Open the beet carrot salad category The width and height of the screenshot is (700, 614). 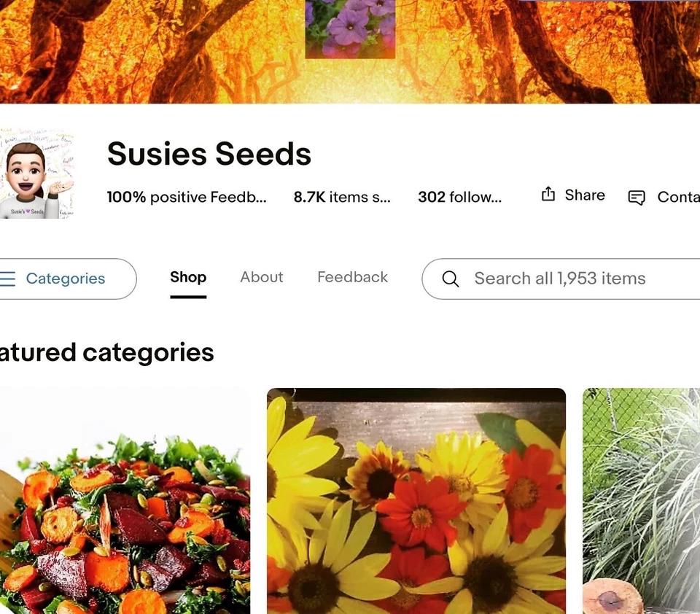[x=125, y=500]
